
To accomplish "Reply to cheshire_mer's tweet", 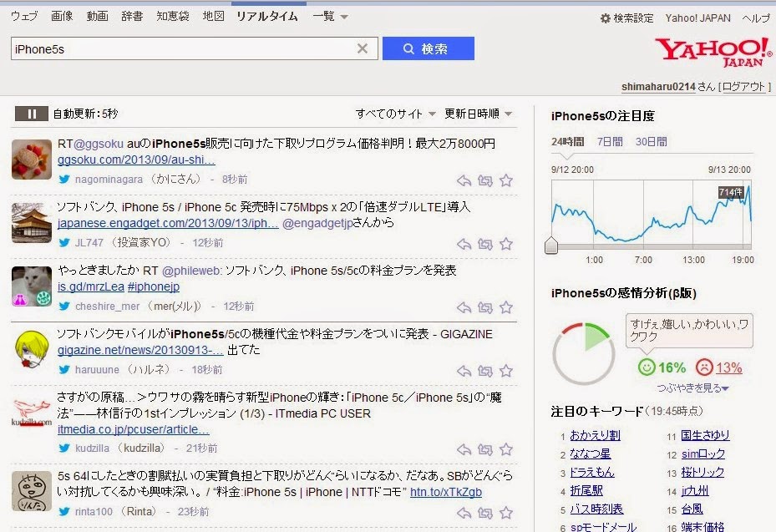I will 464,308.
